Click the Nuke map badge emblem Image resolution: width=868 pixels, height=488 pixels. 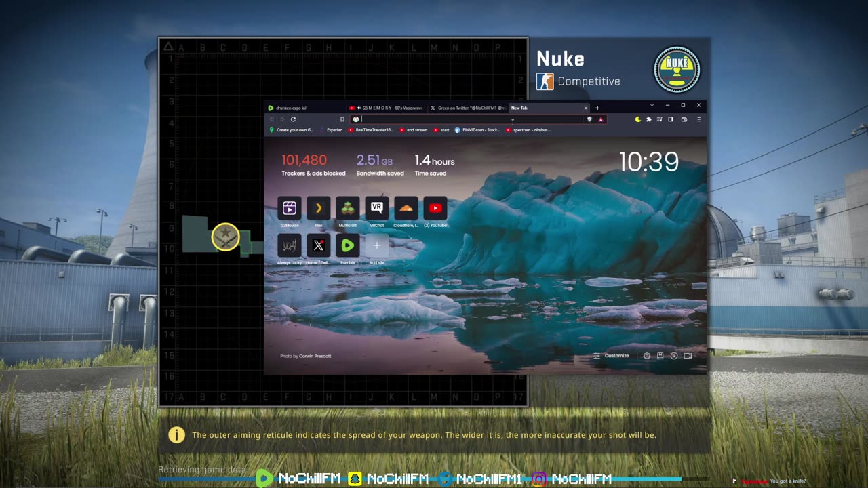click(x=677, y=69)
